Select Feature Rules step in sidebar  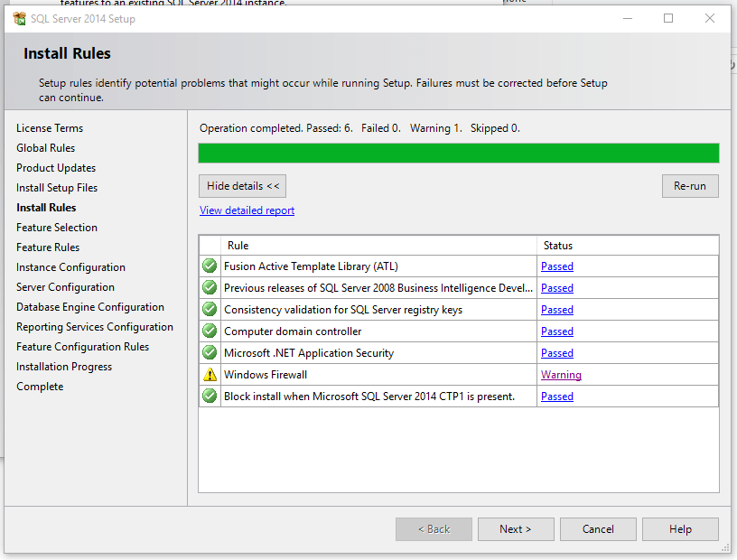(x=48, y=247)
